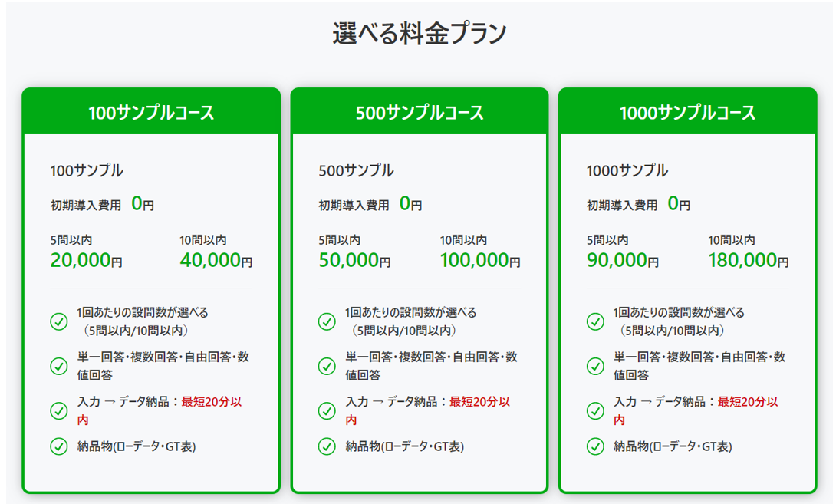The image size is (836, 504).
Task: Click the checkmark beside 単一回答 in 100サンプルコース card
Action: [x=59, y=366]
